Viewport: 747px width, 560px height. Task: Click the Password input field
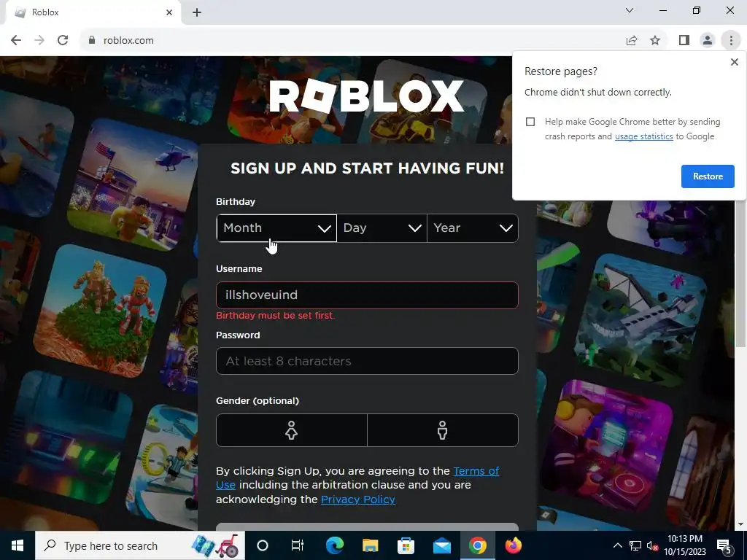[367, 361]
